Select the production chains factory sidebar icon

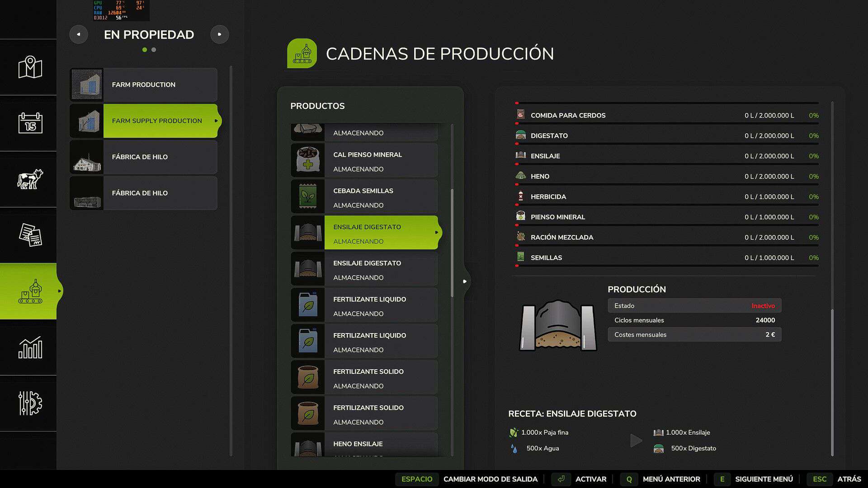click(x=30, y=291)
